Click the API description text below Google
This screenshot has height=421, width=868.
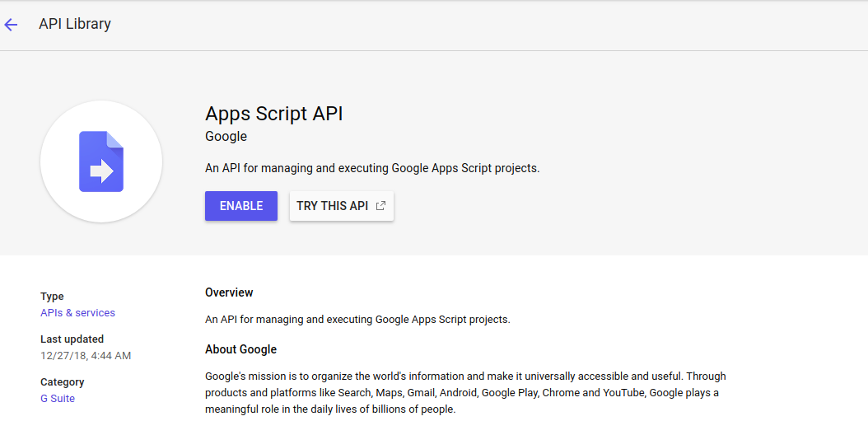coord(372,168)
